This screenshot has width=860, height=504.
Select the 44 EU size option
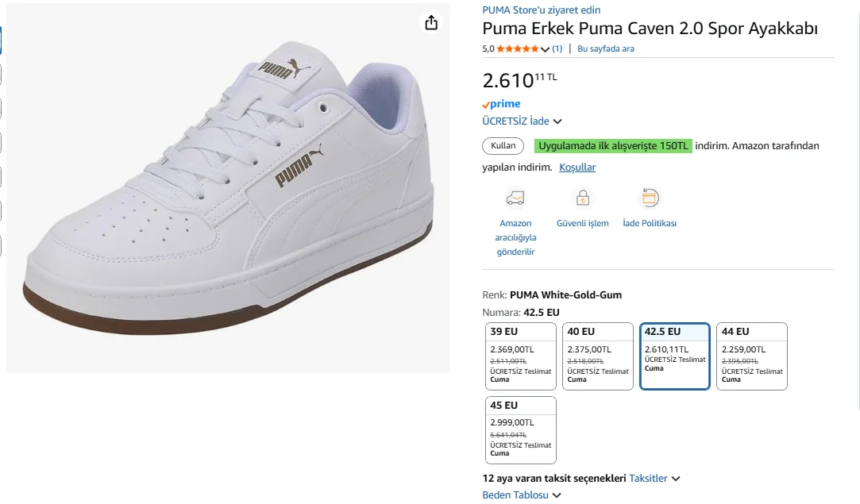pos(752,356)
